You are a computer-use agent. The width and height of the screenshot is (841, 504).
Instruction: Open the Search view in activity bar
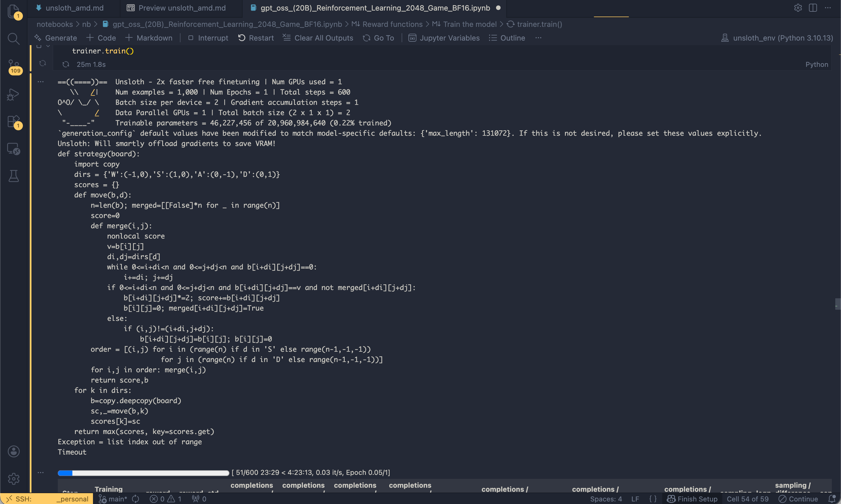click(13, 39)
